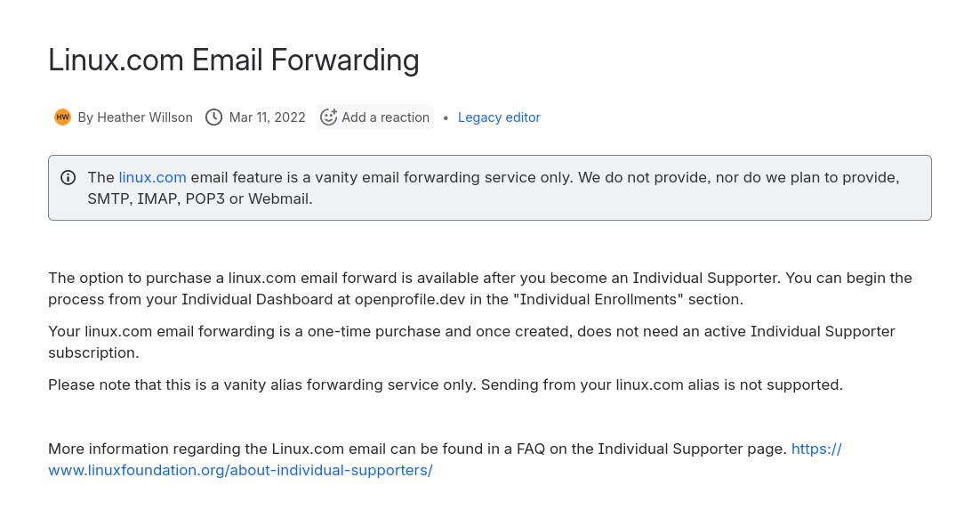
Task: Click the smiley add-reaction icon
Action: [x=328, y=117]
